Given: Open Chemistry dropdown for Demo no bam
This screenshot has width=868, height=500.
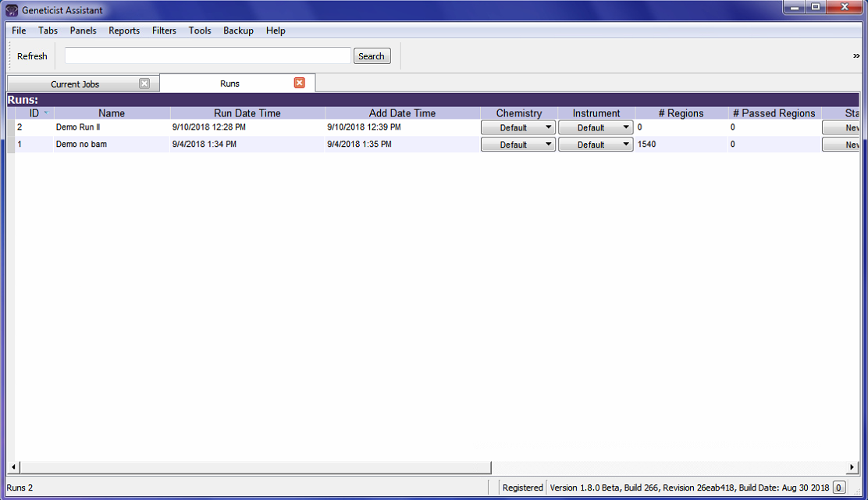Looking at the screenshot, I should (x=518, y=145).
